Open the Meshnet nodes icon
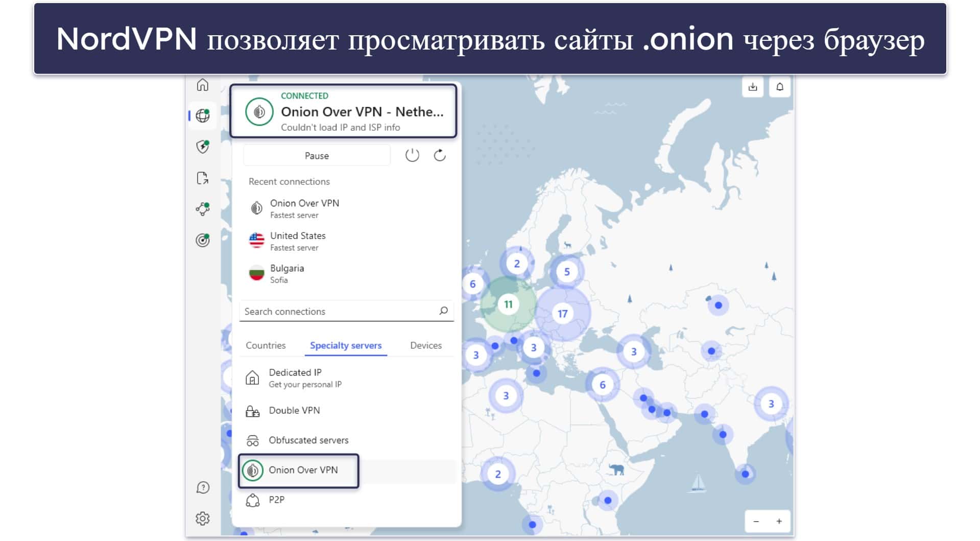This screenshot has width=980, height=541. (x=203, y=209)
